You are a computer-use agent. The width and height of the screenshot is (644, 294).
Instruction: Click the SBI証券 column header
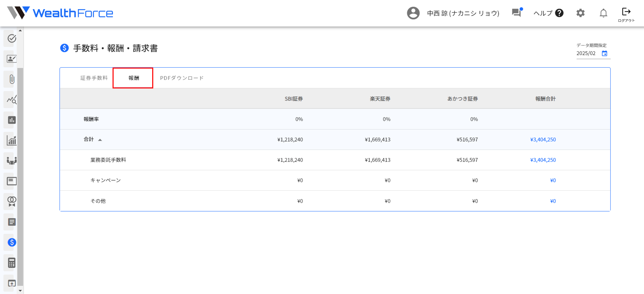[293, 99]
